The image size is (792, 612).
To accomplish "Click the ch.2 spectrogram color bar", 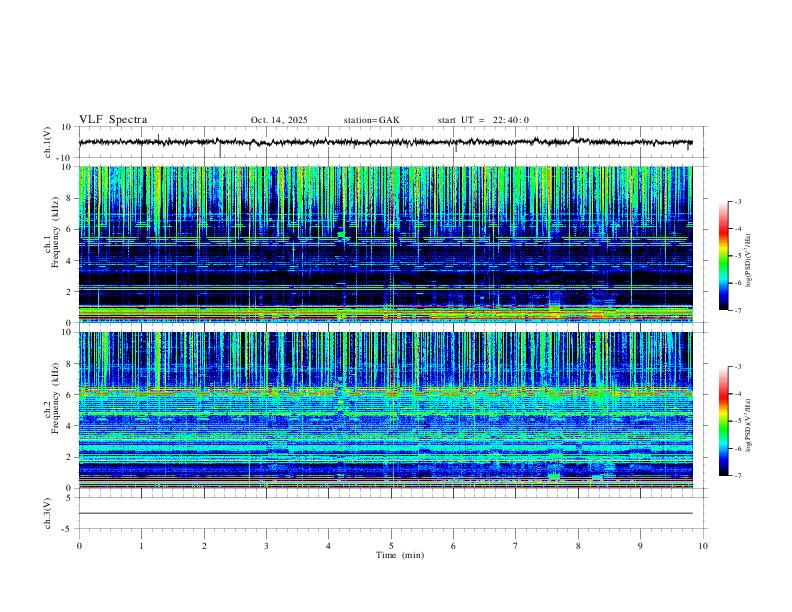I will click(723, 421).
